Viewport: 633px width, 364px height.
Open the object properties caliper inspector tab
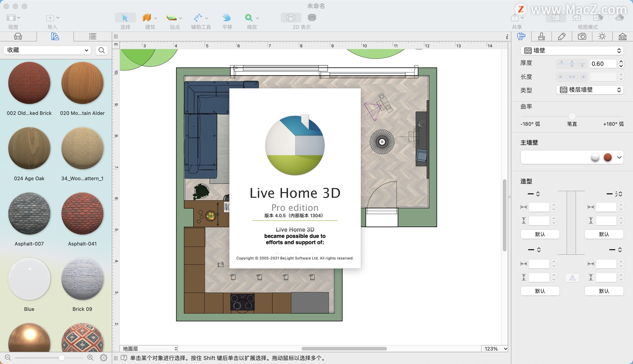click(521, 36)
